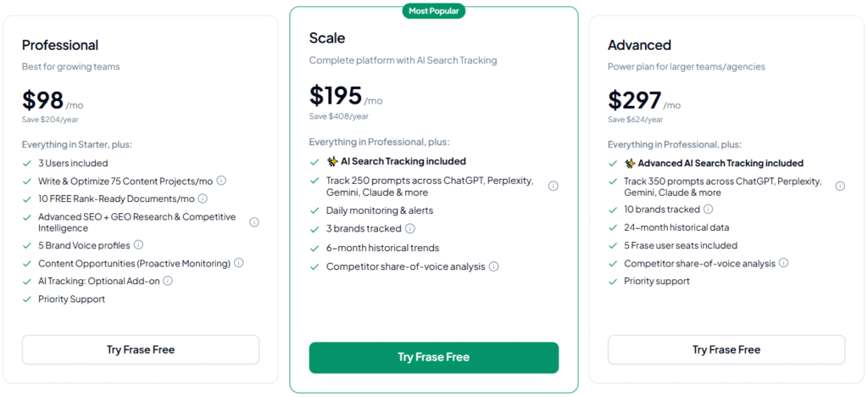The height and width of the screenshot is (397, 868).
Task: Click info icon beside Advanced share-of-voice analysis
Action: 783,263
